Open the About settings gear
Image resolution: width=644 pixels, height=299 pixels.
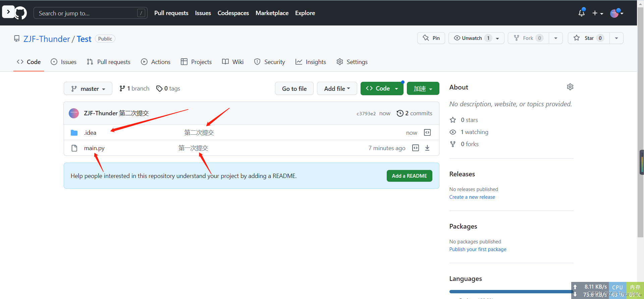click(x=570, y=87)
